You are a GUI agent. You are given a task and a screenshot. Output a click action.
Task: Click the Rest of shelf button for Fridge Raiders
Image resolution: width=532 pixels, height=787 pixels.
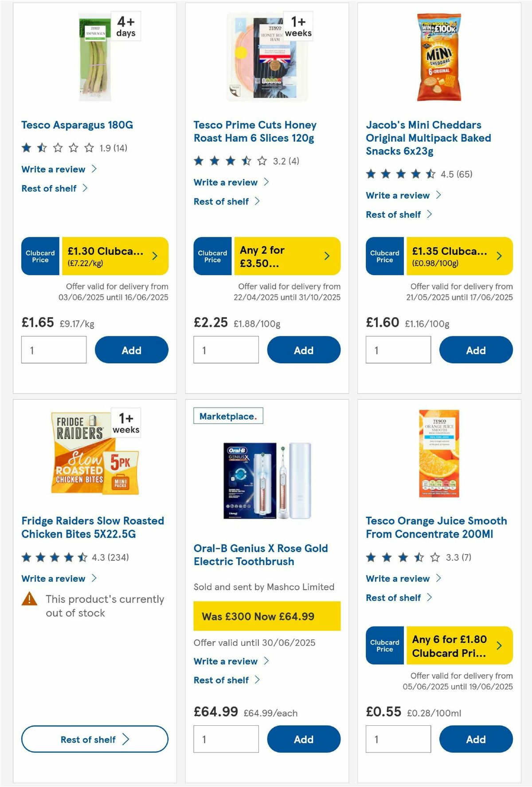(x=94, y=739)
